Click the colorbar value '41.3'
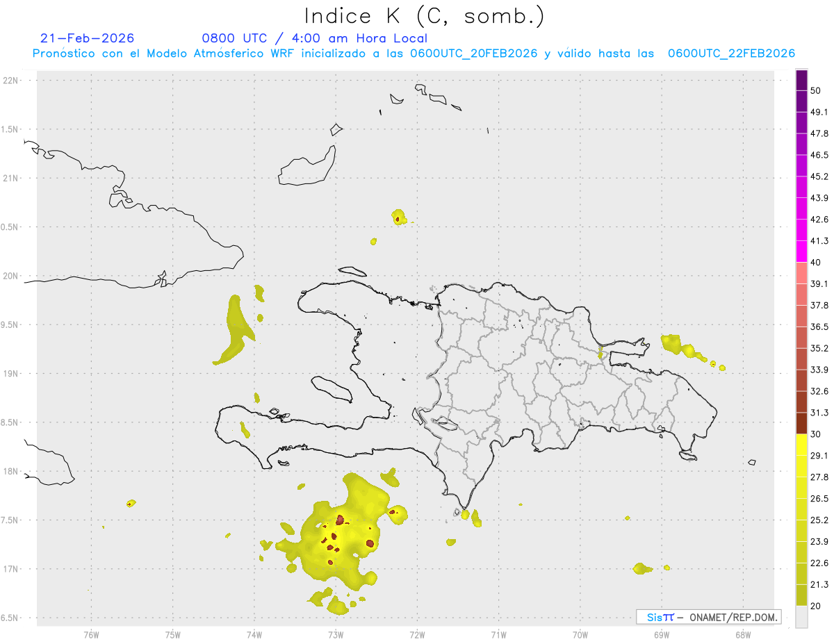834x644 pixels. coord(819,241)
